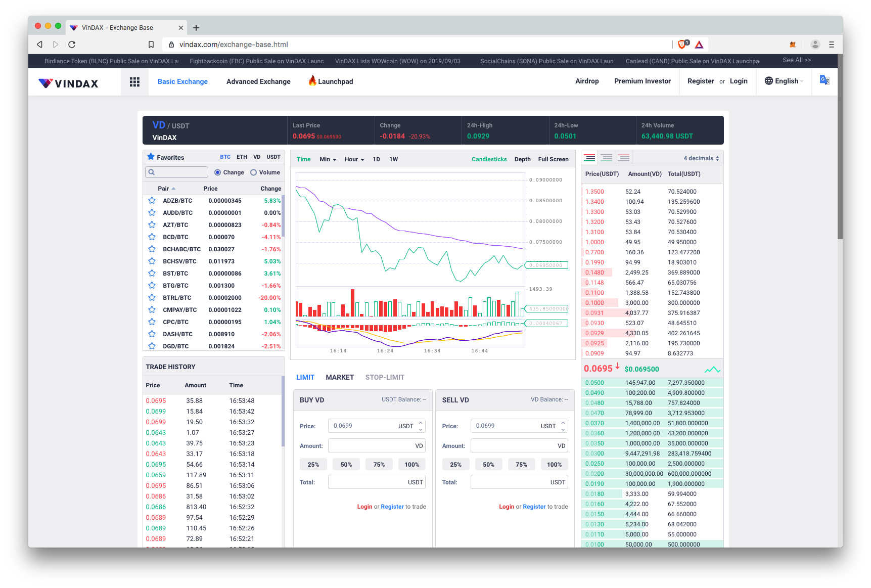Star the ADZB/BTC pair
This screenshot has width=871, height=588.
152,201
